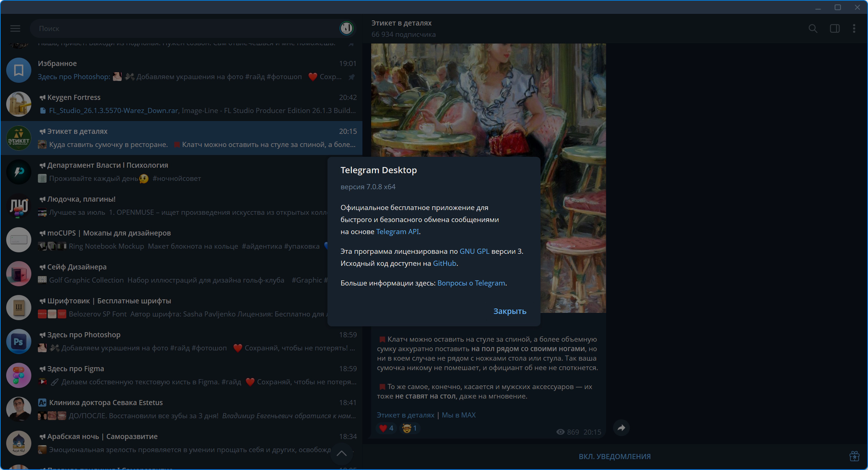Viewport: 868px width, 470px height.
Task: Open the painting image in the post
Action: 488,178
